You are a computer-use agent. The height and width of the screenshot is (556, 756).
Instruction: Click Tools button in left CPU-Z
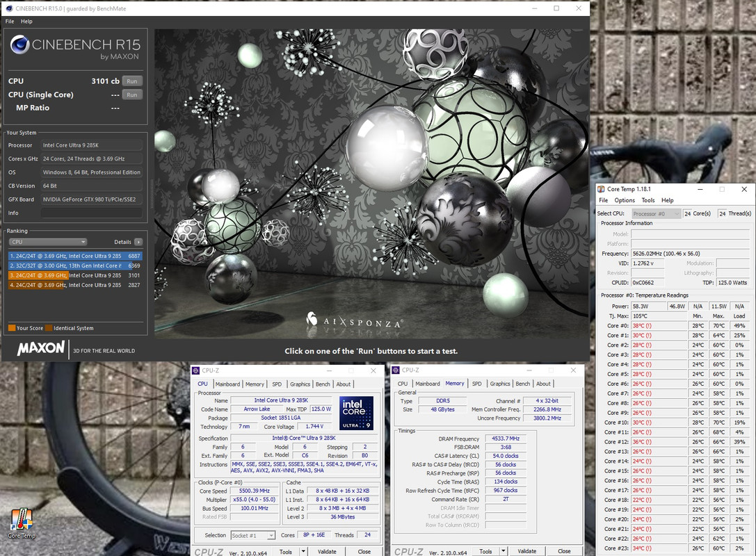coord(286,552)
